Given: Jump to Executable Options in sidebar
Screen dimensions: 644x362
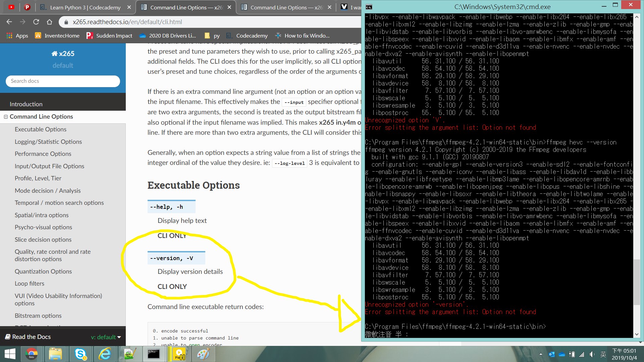Looking at the screenshot, I should click(x=41, y=129).
